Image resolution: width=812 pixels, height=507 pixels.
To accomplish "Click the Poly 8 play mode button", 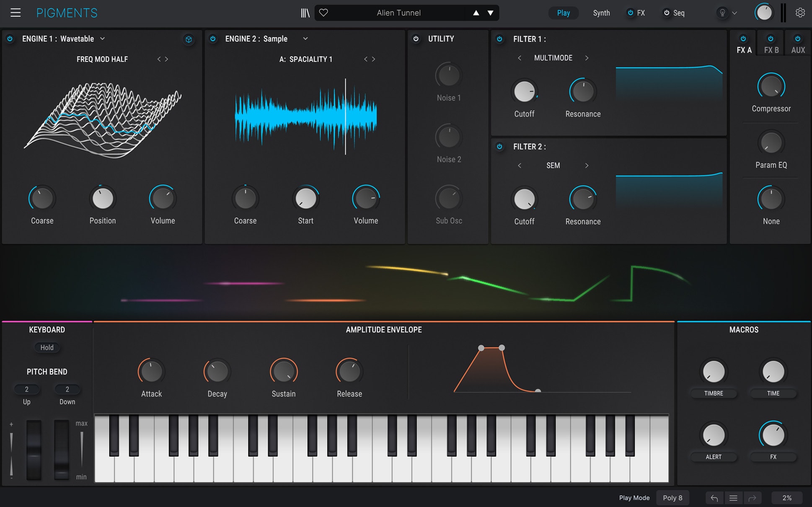I will (x=672, y=498).
